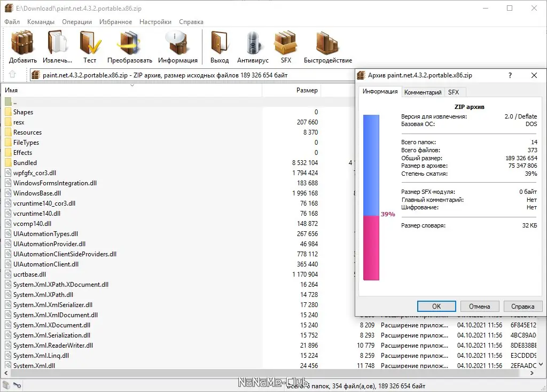This screenshot has width=547, height=392.
Task: Click the horizontal scrollbar right arrow
Action: pyautogui.click(x=532, y=373)
